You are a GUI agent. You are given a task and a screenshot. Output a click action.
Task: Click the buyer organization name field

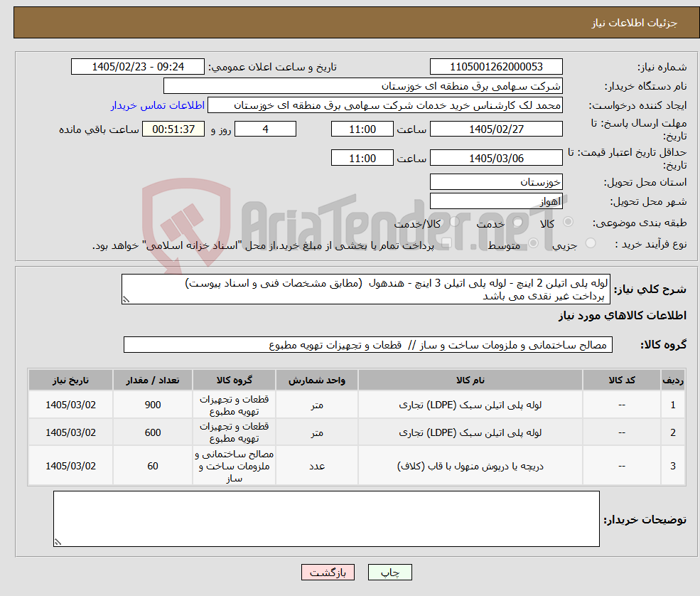coord(363,86)
